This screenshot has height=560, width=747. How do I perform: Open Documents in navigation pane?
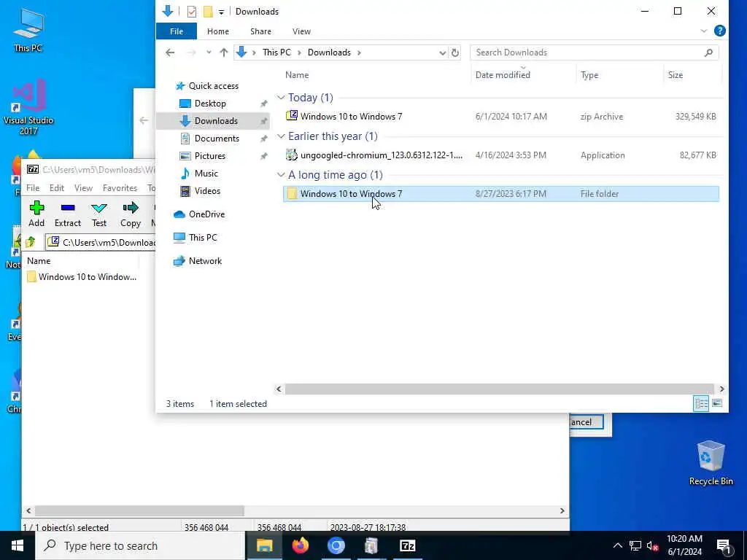[x=217, y=138]
